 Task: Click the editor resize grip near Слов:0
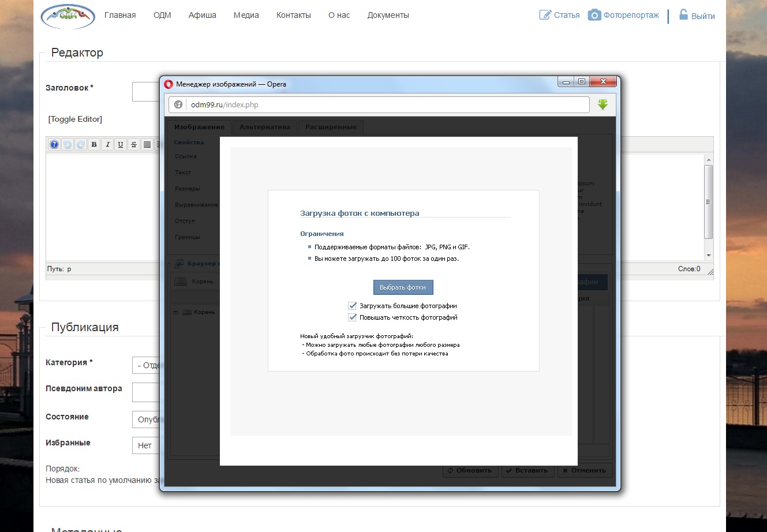710,271
